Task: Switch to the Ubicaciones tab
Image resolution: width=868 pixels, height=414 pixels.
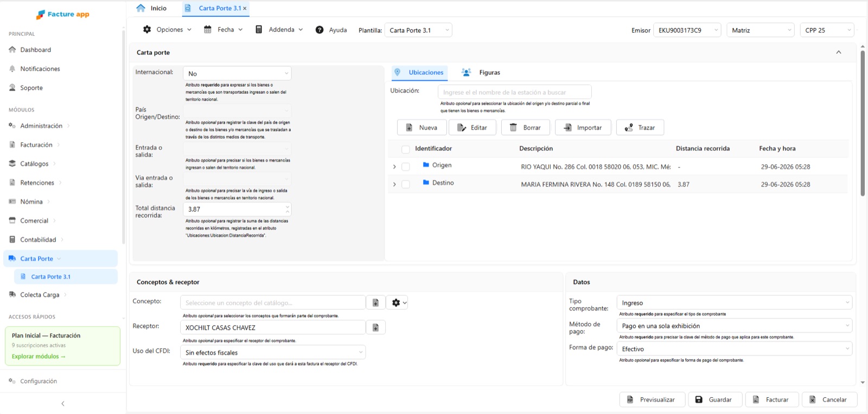Action: click(419, 73)
